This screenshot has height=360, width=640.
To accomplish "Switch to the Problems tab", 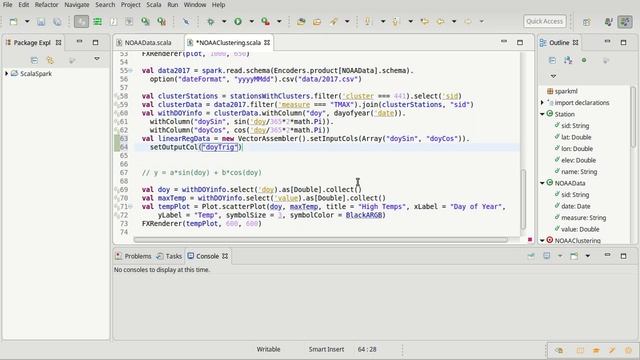I will tap(133, 256).
